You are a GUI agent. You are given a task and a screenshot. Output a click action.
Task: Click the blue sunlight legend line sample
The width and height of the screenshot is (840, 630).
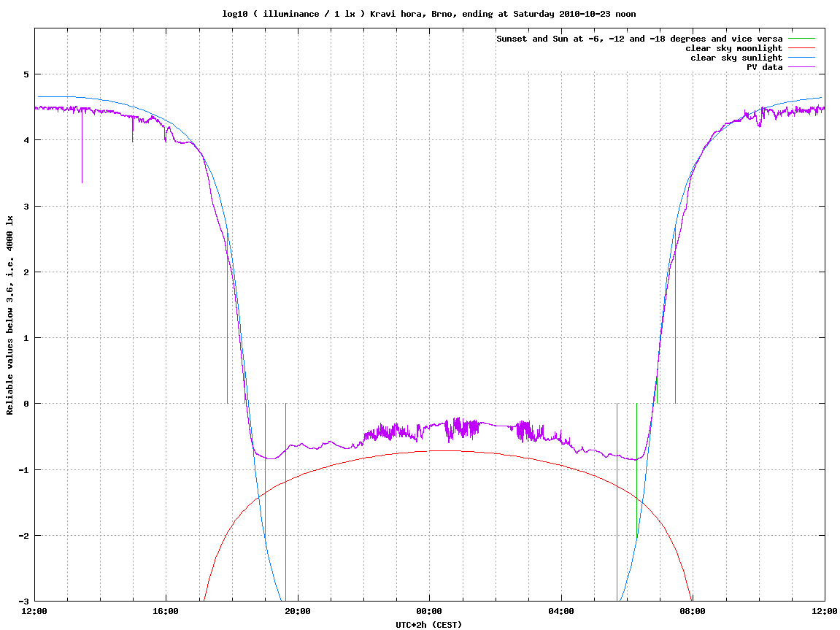point(801,58)
